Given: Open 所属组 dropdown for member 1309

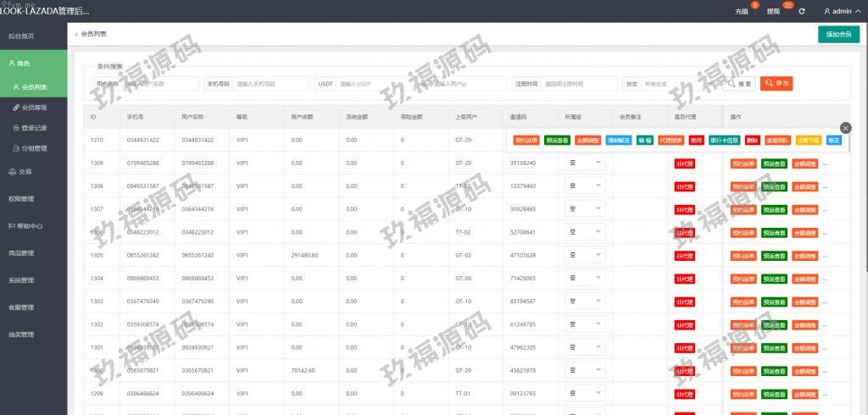Looking at the screenshot, I should (585, 163).
